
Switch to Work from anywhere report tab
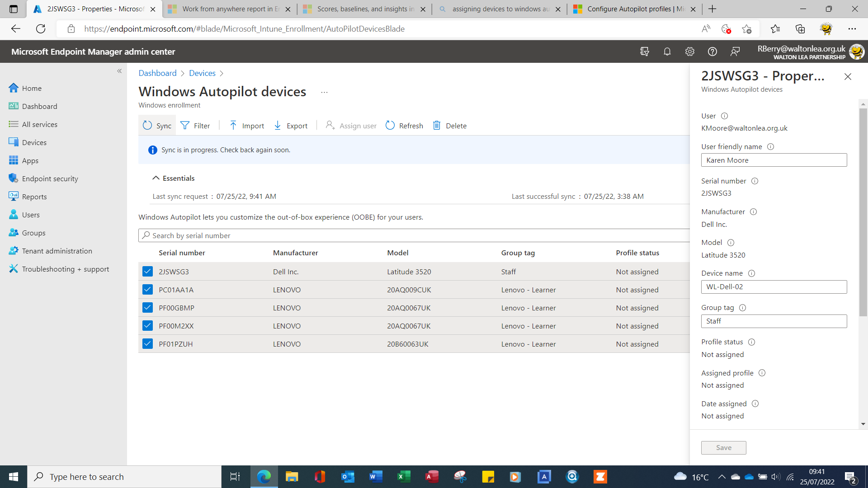tap(230, 9)
